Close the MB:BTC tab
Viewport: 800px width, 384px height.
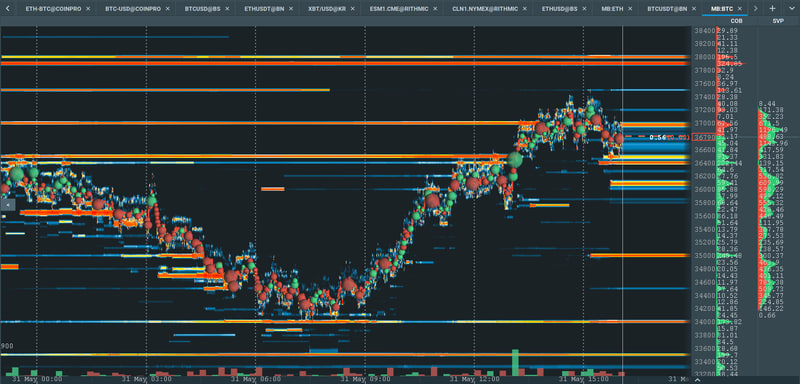pyautogui.click(x=741, y=9)
